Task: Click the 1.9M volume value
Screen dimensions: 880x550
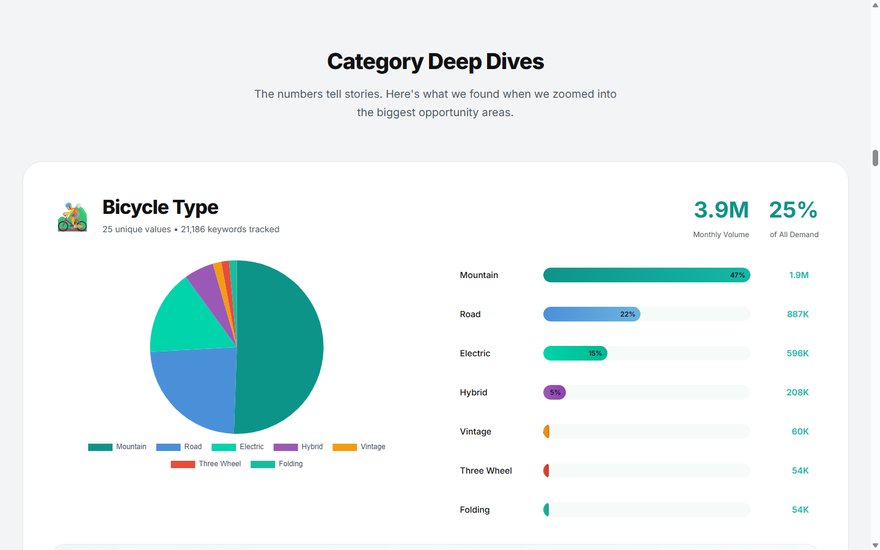Action: point(798,275)
